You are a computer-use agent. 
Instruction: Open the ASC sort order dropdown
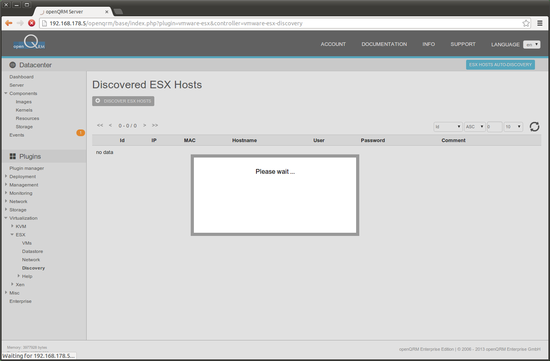point(475,127)
